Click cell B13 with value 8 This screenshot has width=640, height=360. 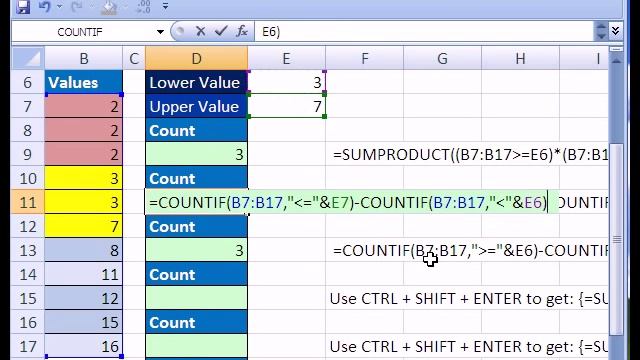click(x=84, y=250)
